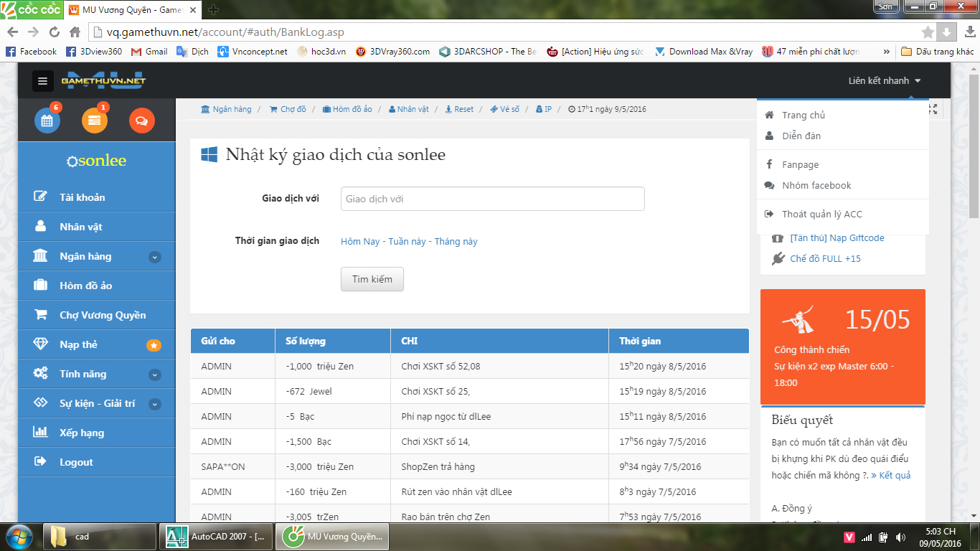Open AutoCAD 2007 from the taskbar
The image size is (980, 551).
coord(217,537)
